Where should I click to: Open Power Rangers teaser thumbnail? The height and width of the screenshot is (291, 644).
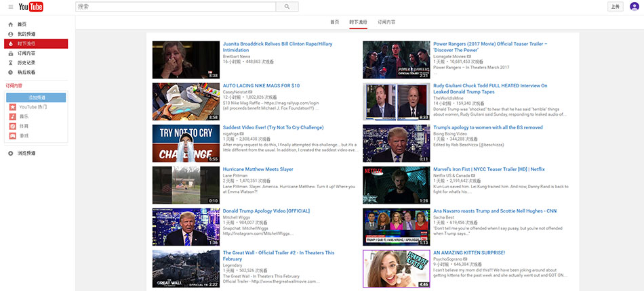[397, 60]
